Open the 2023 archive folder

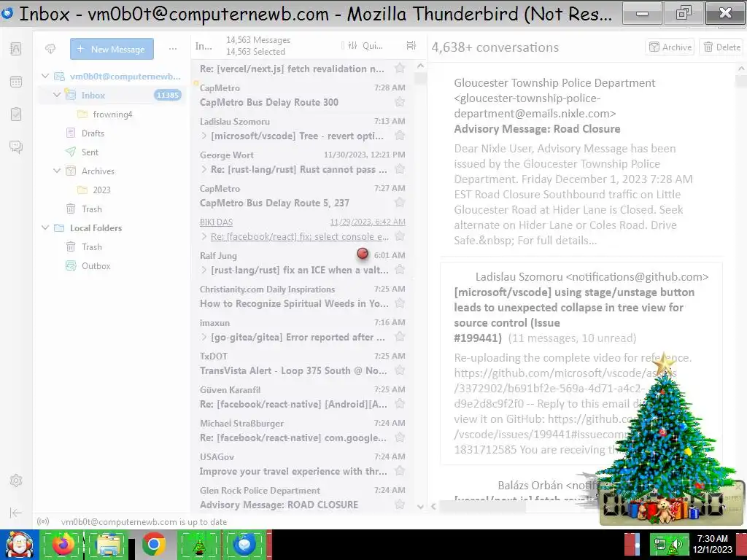(111, 190)
